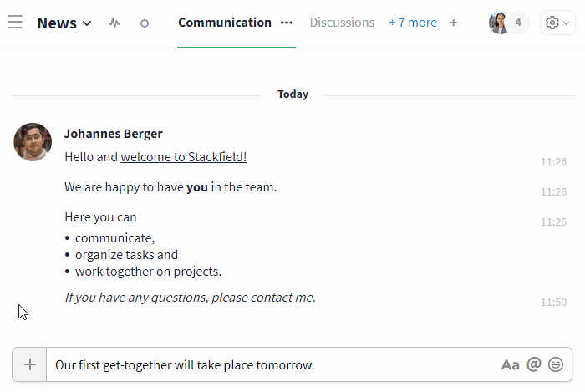
Task: Click the attachment plus button in message box
Action: point(30,364)
